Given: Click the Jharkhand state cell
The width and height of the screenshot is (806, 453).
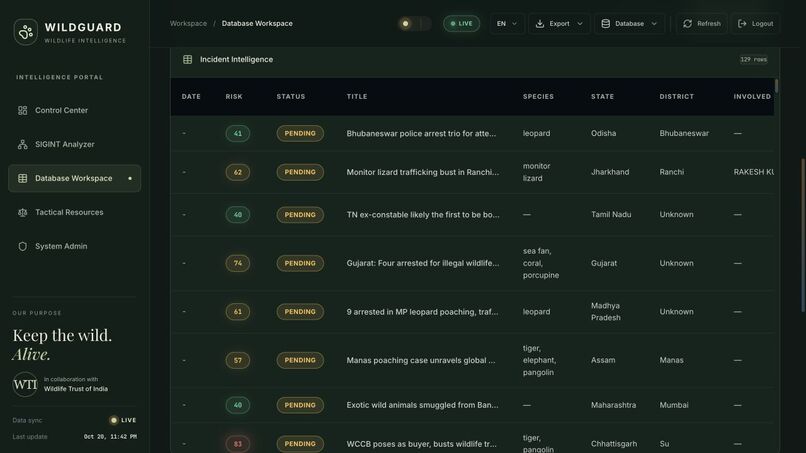Looking at the screenshot, I should tap(610, 172).
